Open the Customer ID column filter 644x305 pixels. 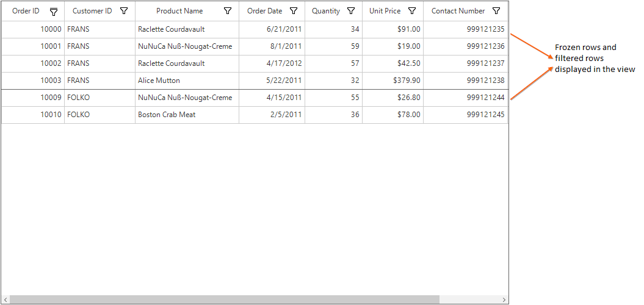coord(124,11)
